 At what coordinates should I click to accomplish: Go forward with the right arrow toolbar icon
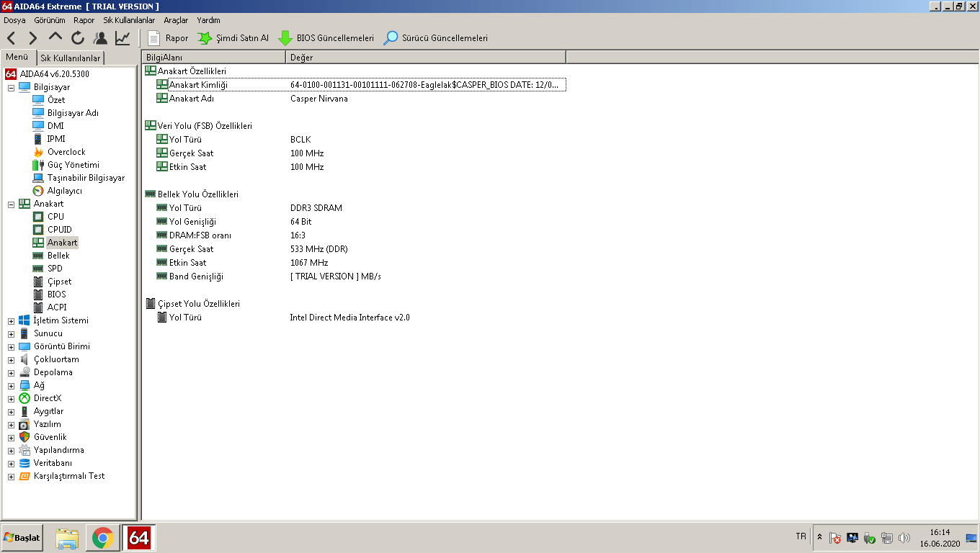[x=33, y=38]
